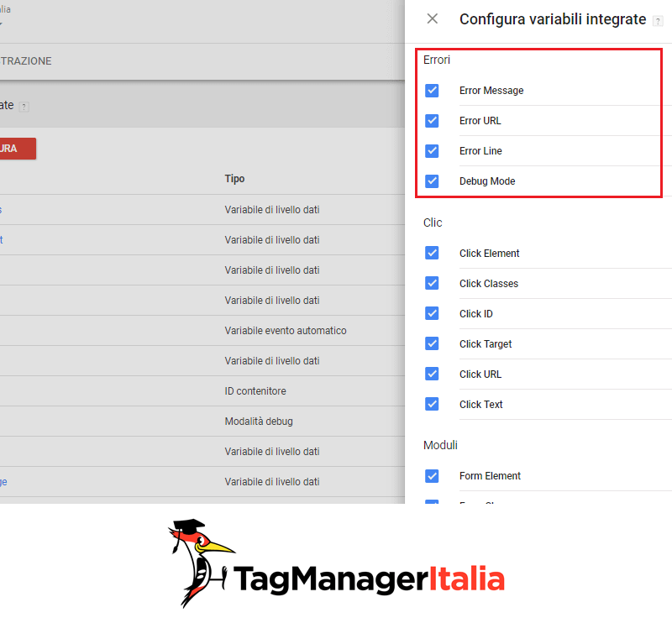The image size is (672, 618).
Task: Click the Debug Mode label
Action: pyautogui.click(x=487, y=181)
